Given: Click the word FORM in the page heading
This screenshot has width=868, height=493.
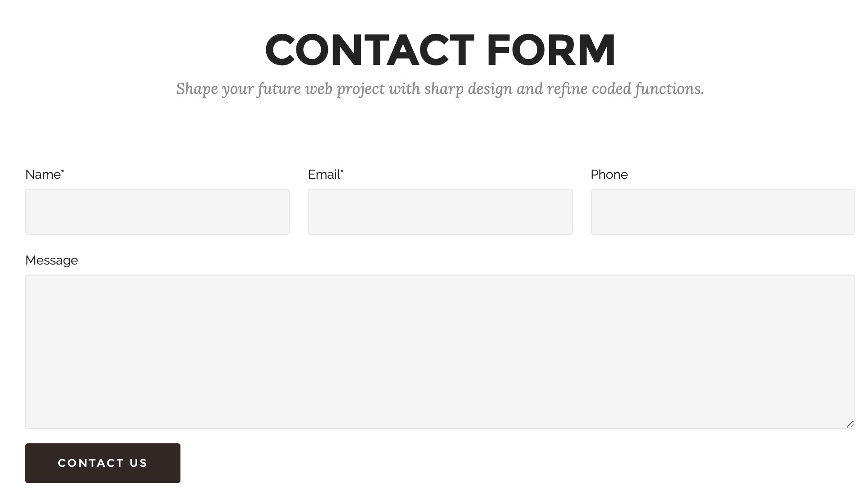Looking at the screenshot, I should 551,50.
